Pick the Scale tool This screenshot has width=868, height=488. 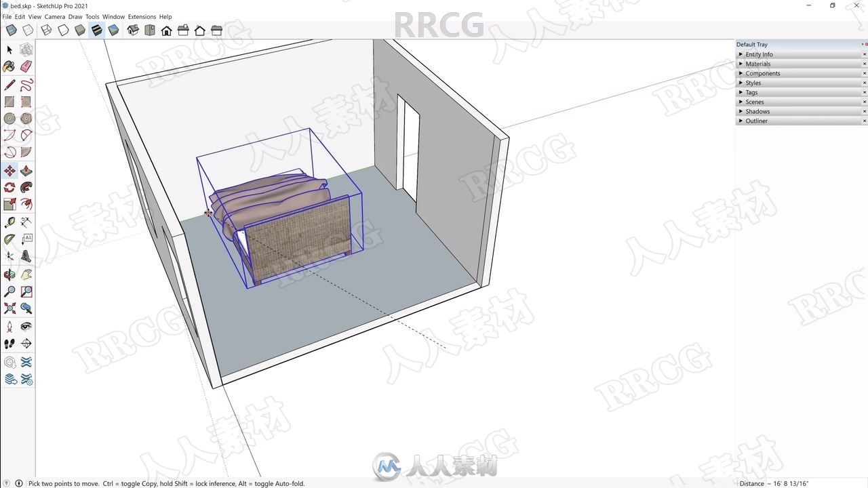pyautogui.click(x=9, y=204)
